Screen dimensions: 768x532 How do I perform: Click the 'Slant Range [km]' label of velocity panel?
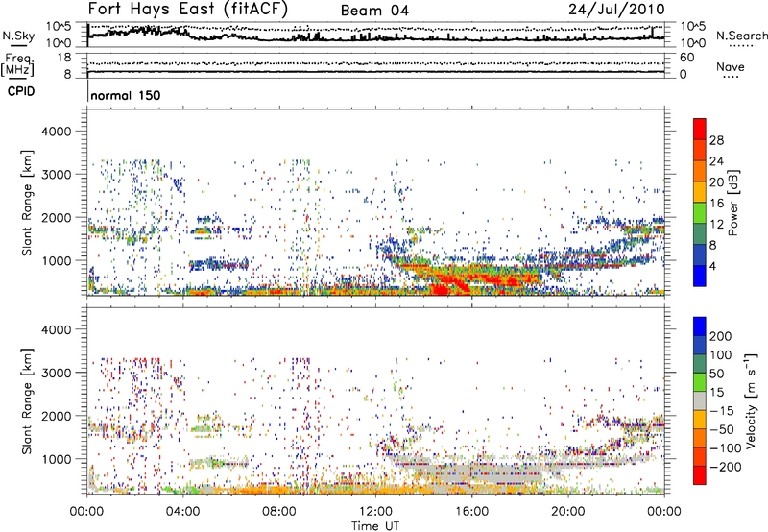[x=27, y=400]
